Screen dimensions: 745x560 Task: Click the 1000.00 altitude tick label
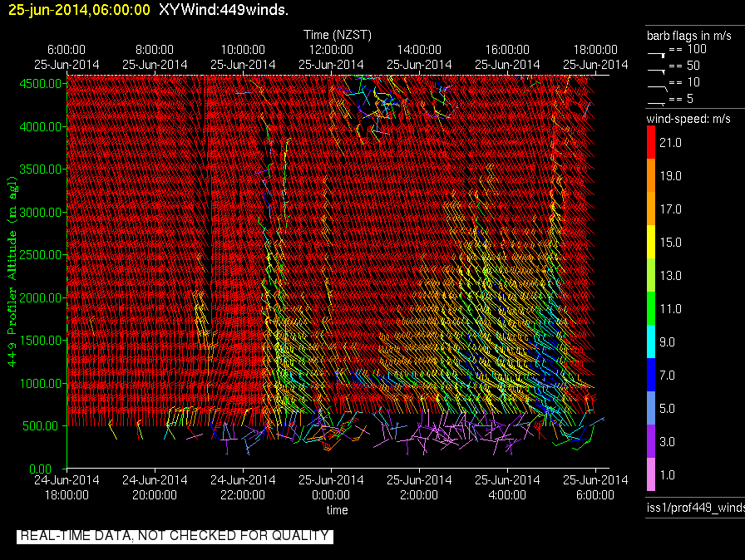tap(41, 384)
